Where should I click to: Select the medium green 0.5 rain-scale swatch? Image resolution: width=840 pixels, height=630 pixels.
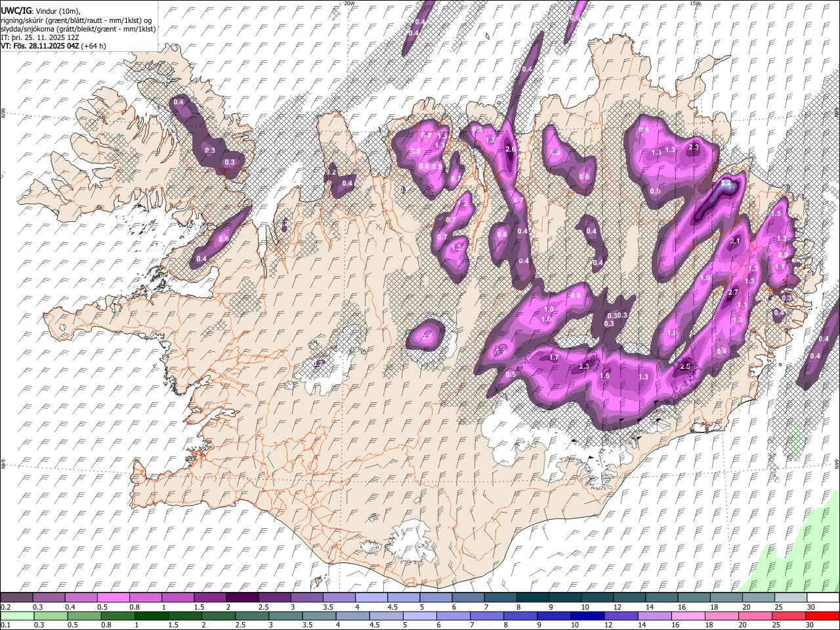[84, 616]
